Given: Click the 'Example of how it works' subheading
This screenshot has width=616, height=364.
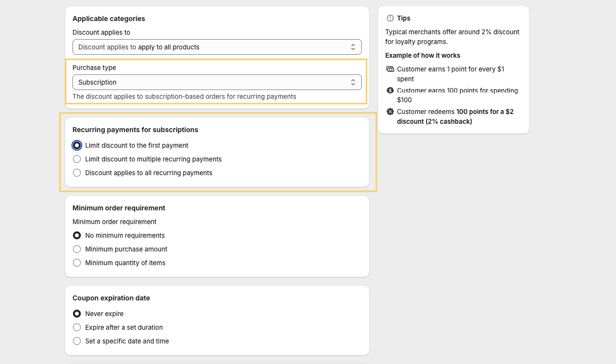Looking at the screenshot, I should pyautogui.click(x=423, y=55).
